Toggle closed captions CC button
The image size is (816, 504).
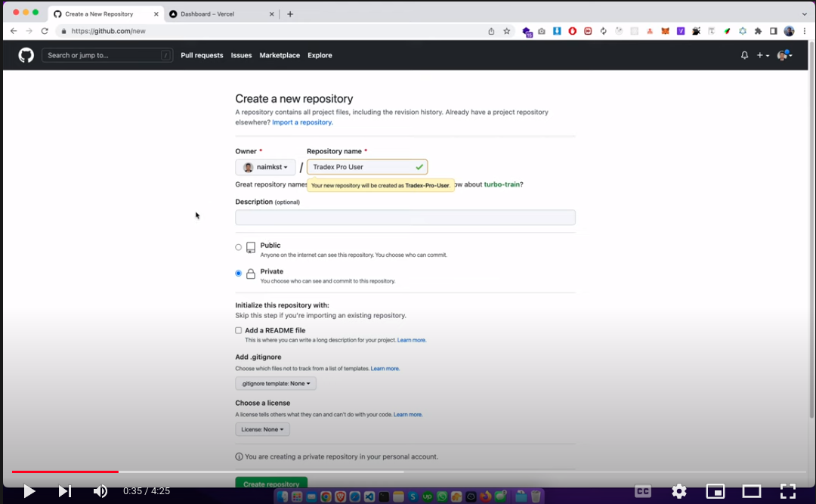643,491
